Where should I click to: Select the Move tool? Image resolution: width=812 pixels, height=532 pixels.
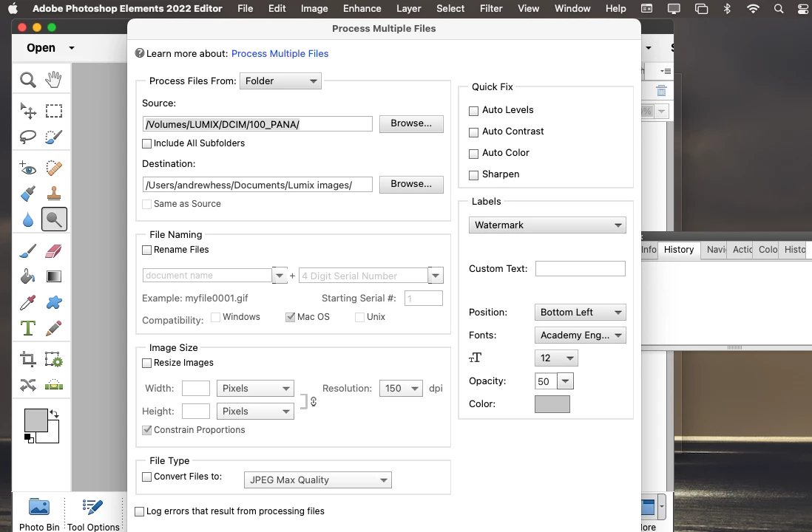coord(28,111)
